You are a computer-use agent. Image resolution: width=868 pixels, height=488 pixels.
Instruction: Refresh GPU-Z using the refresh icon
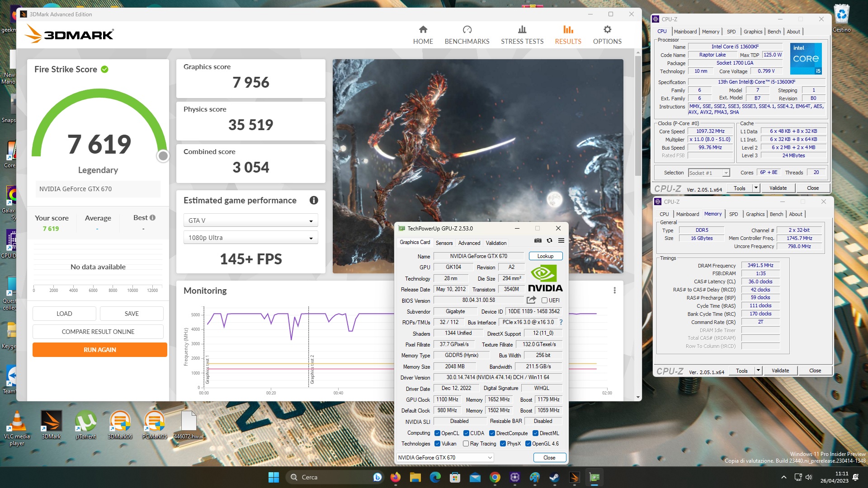pyautogui.click(x=549, y=241)
